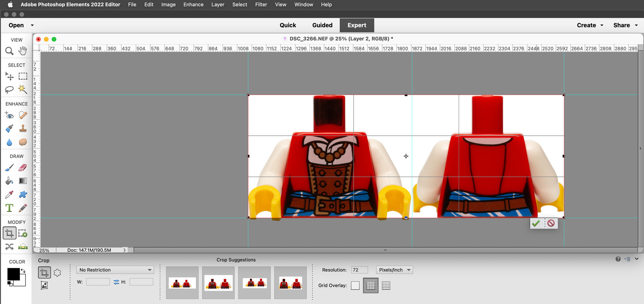Open the Layer menu

[218, 5]
